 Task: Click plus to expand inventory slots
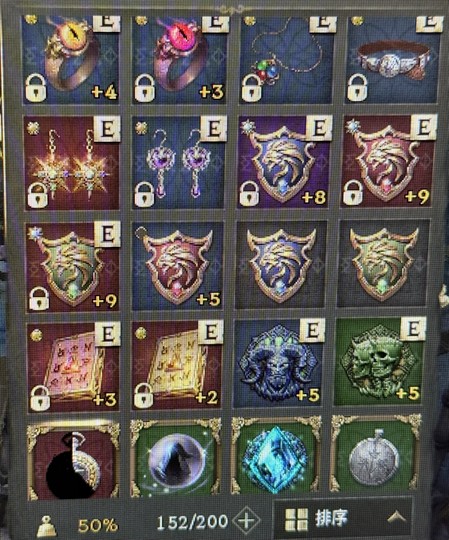point(246,520)
